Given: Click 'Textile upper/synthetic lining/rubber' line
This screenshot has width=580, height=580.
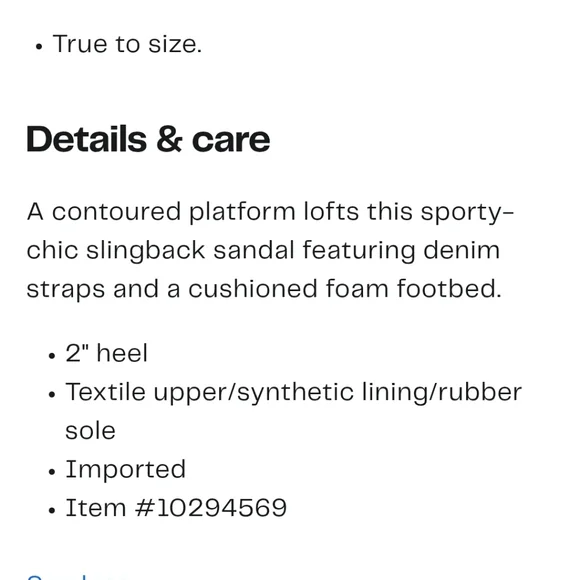Looking at the screenshot, I should [294, 392].
